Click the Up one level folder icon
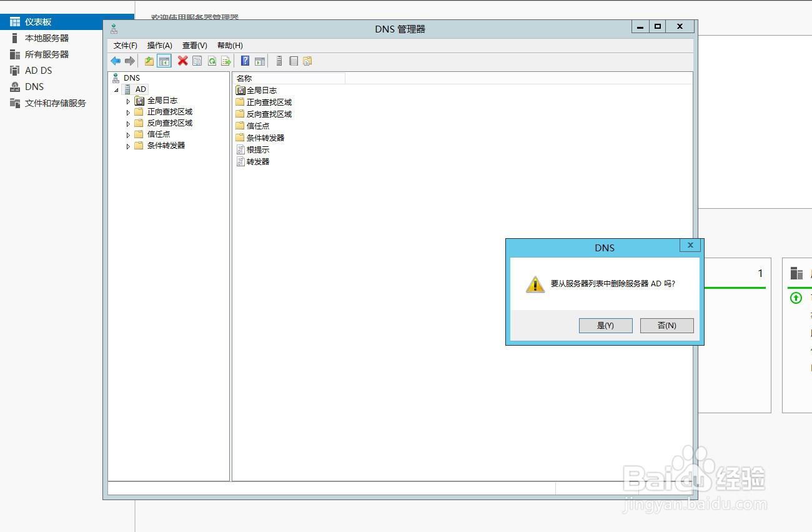The height and width of the screenshot is (532, 812). [x=149, y=61]
